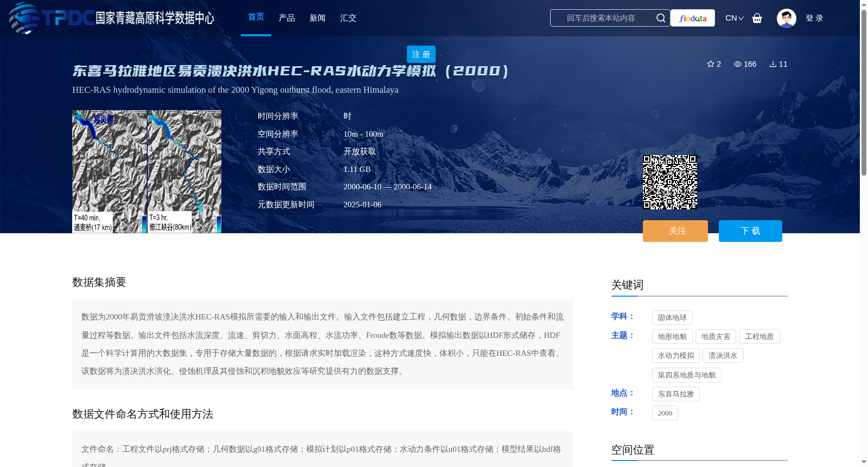The height and width of the screenshot is (467, 868).
Task: Focus the site search input field
Action: 601,18
